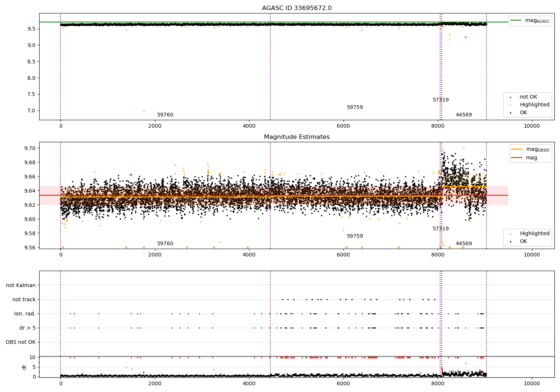The image size is (560, 392).
Task: Click the 'not Kalman' row label
Action: (21, 286)
